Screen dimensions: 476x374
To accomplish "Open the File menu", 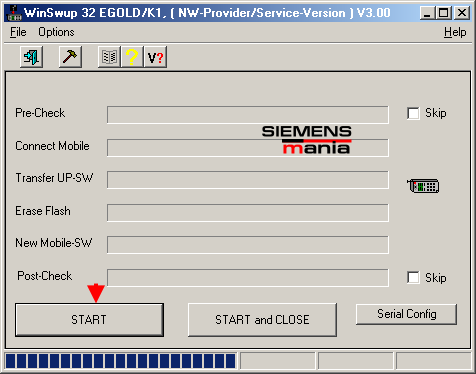I will tap(18, 32).
